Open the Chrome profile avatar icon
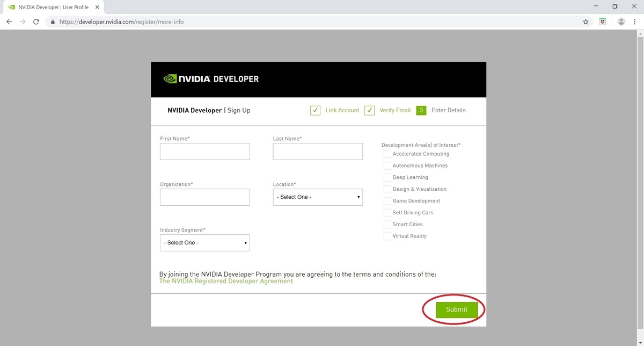Screen dimensions: 644x346 pyautogui.click(x=621, y=21)
